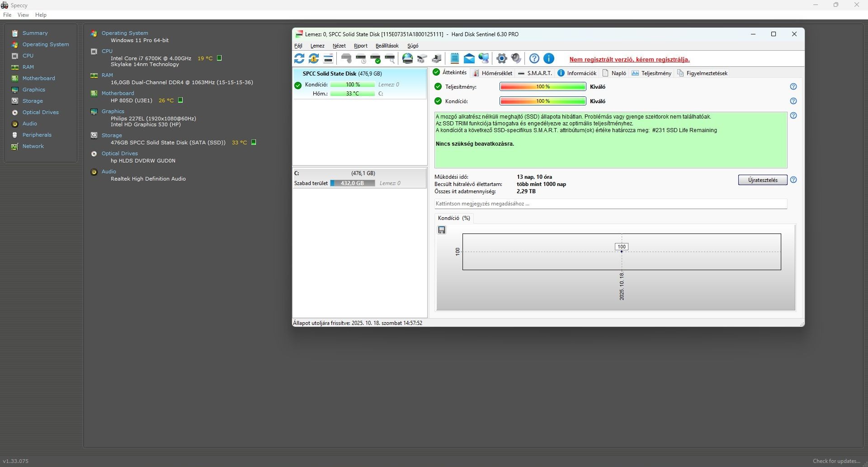
Task: Click the two-drive storage toolbar icon
Action: pyautogui.click(x=422, y=58)
